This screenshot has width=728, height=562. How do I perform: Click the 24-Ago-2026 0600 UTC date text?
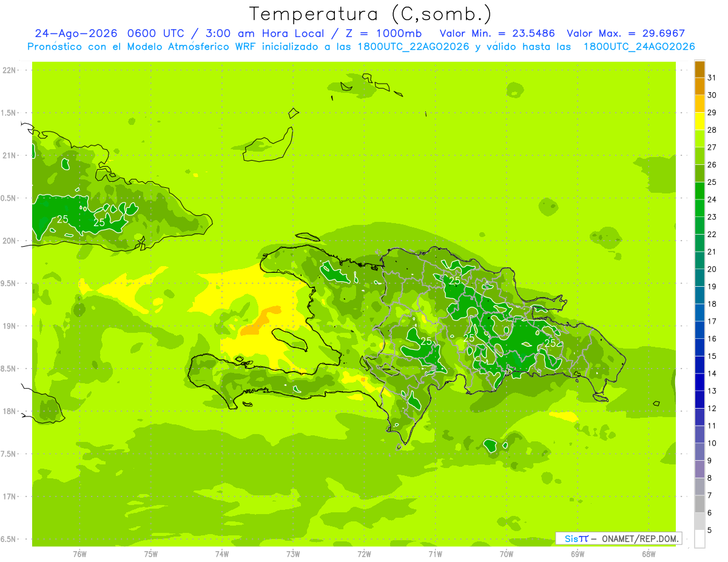click(109, 33)
